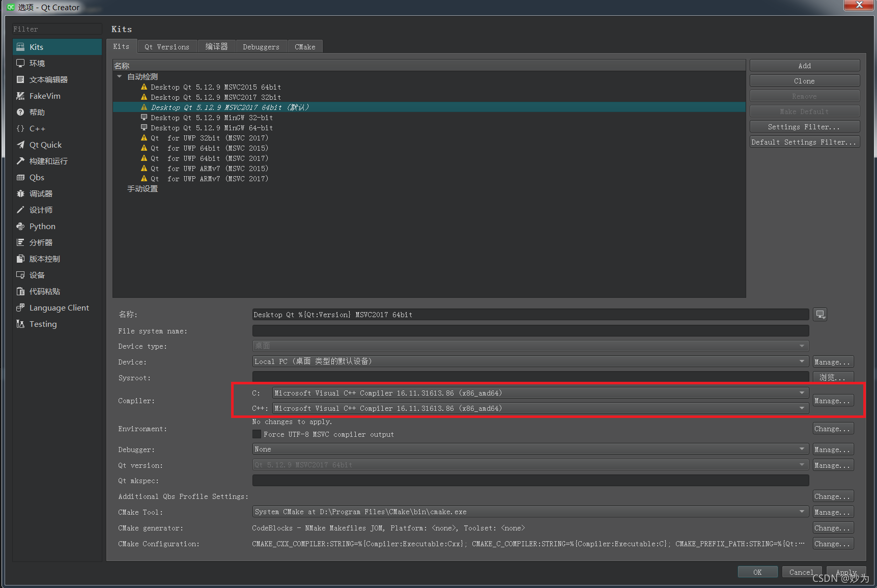877x588 pixels.
Task: Click Manage... next to Qt version
Action: pyautogui.click(x=833, y=465)
